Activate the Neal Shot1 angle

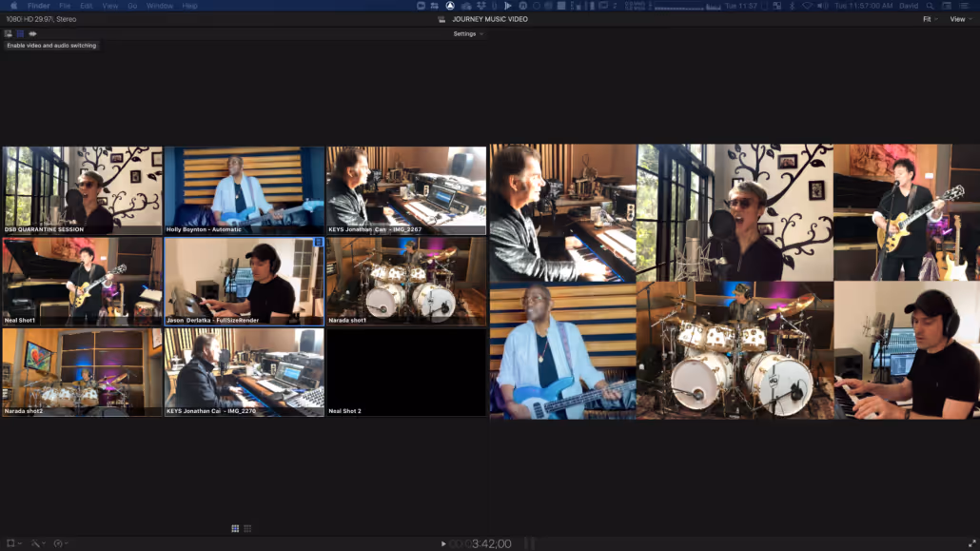click(x=82, y=281)
